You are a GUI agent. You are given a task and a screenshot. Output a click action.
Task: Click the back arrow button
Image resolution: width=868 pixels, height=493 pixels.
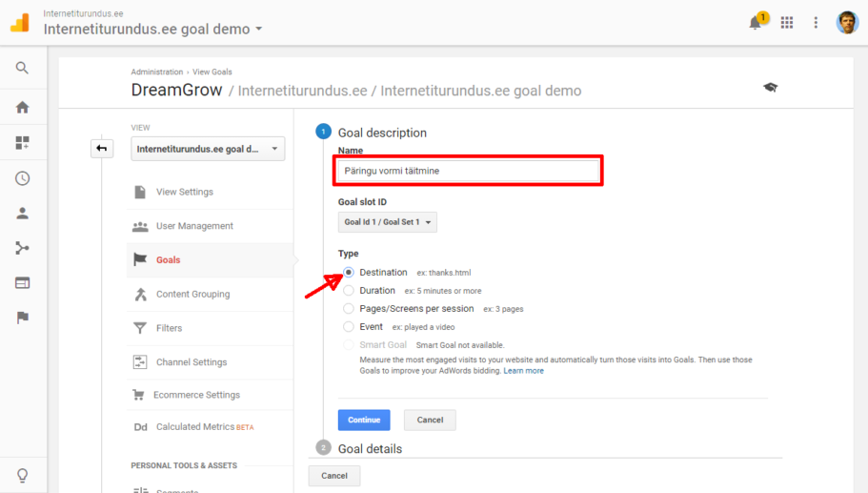[102, 148]
